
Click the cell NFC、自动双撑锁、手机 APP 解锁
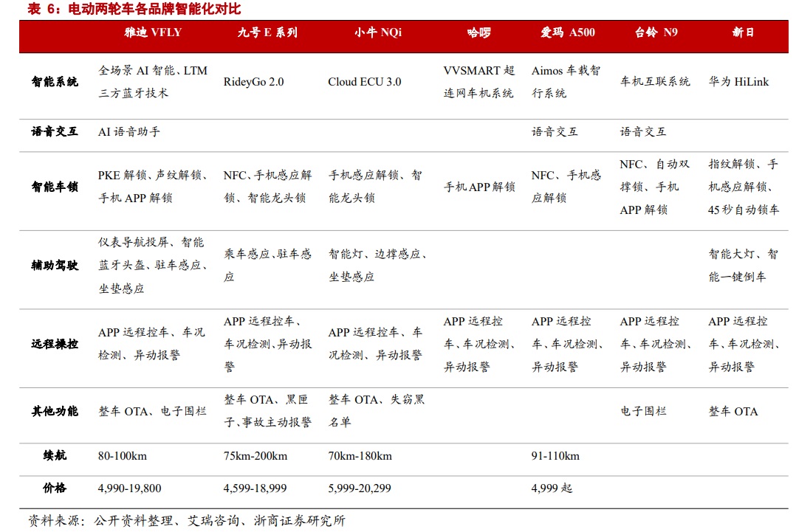(655, 187)
